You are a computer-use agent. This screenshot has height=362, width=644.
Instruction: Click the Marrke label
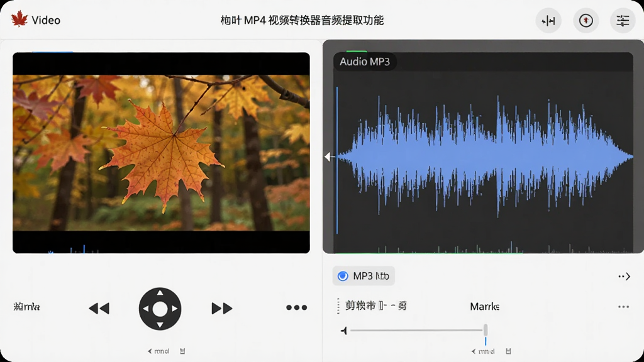pos(485,307)
